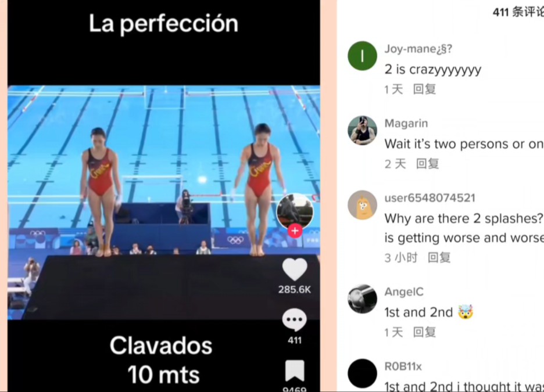Reply to Magarin's comment
This screenshot has height=392, width=544.
tap(427, 164)
